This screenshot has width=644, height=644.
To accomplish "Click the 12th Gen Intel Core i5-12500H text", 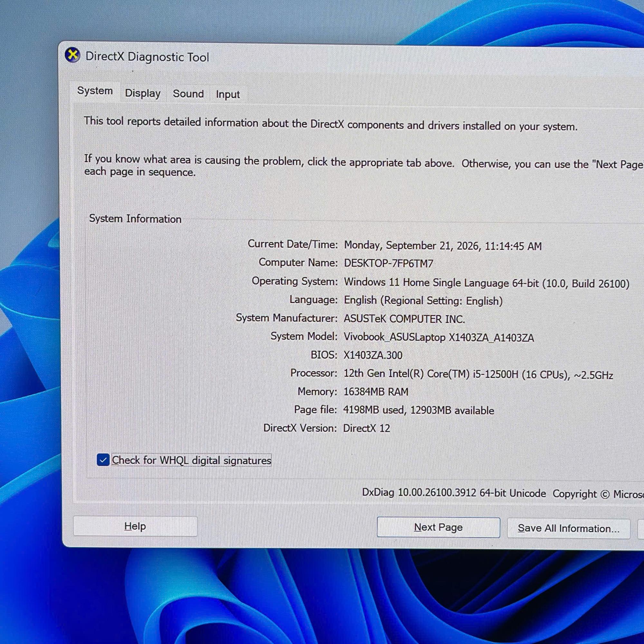I will 478,374.
